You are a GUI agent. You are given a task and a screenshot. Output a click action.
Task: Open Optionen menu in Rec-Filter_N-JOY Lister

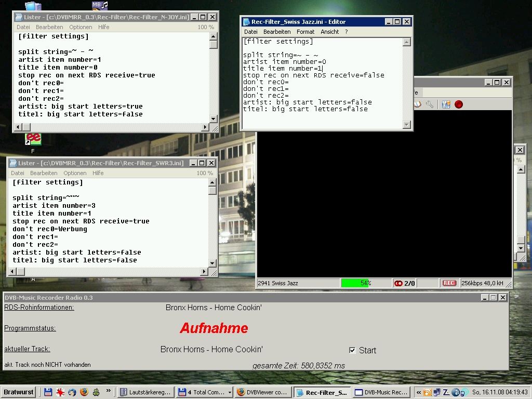pos(81,27)
